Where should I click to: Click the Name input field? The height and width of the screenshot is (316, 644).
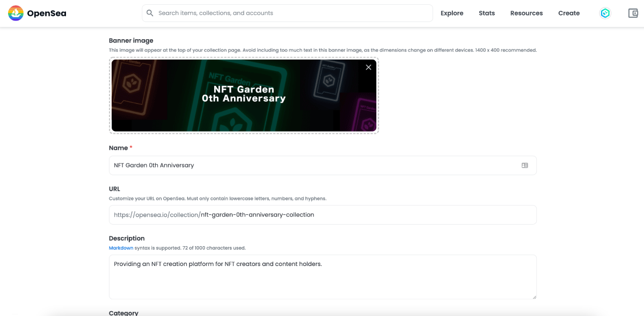tap(268, 165)
